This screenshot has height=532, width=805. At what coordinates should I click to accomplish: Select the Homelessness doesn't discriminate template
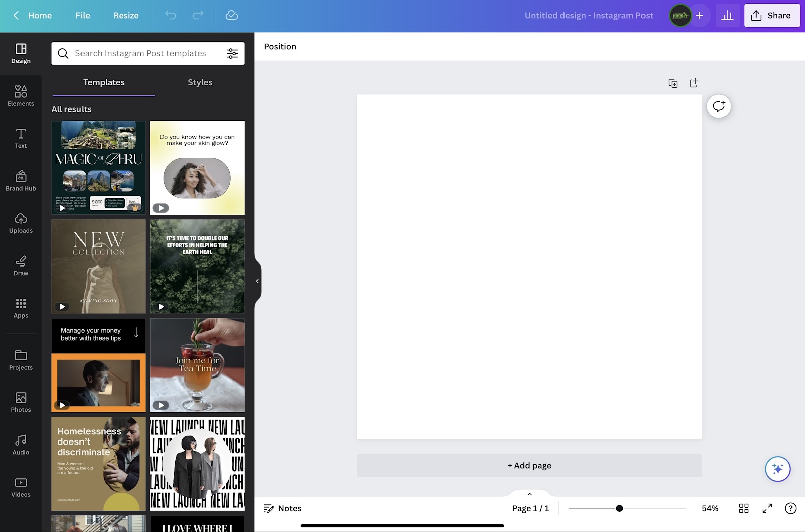(x=99, y=464)
